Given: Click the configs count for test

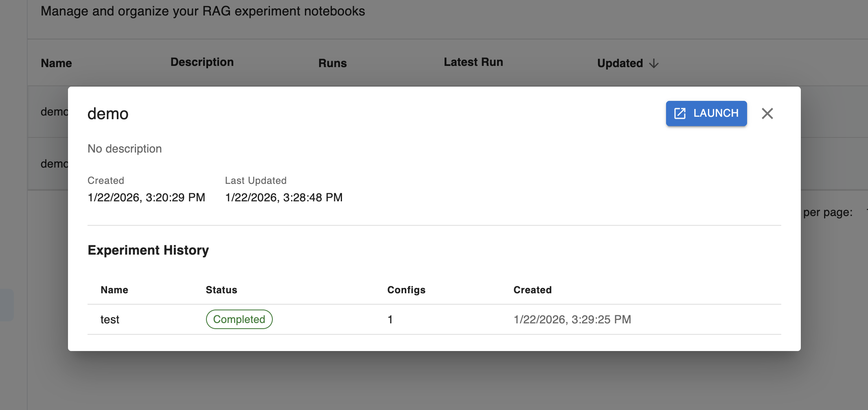Looking at the screenshot, I should 390,320.
